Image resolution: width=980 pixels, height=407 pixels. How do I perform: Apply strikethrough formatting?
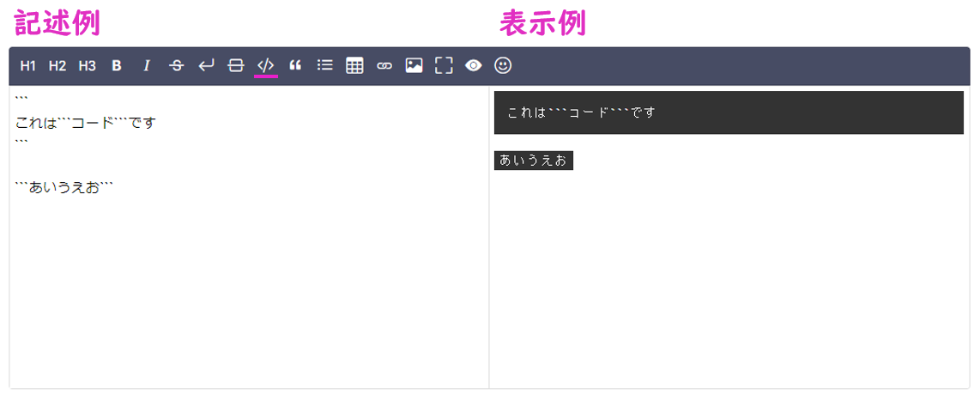click(177, 65)
